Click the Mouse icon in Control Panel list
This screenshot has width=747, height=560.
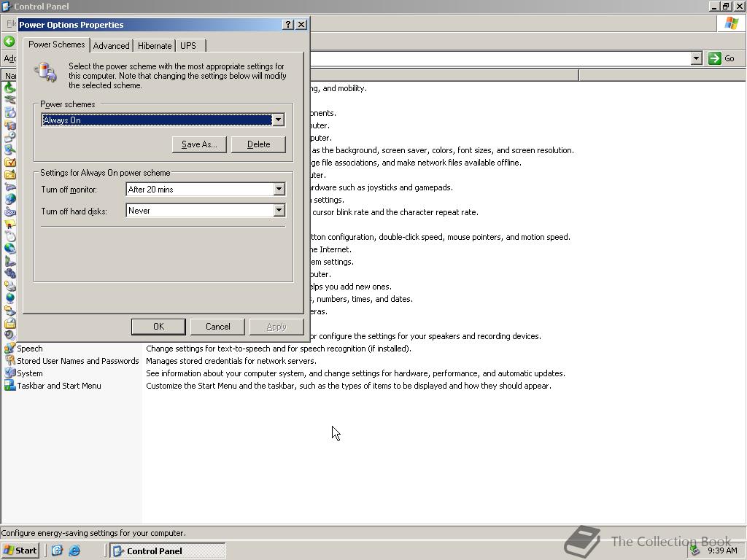(x=9, y=236)
